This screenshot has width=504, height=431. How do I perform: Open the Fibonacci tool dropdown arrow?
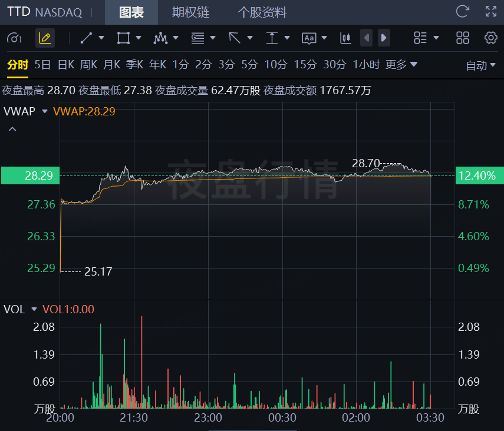pyautogui.click(x=212, y=38)
